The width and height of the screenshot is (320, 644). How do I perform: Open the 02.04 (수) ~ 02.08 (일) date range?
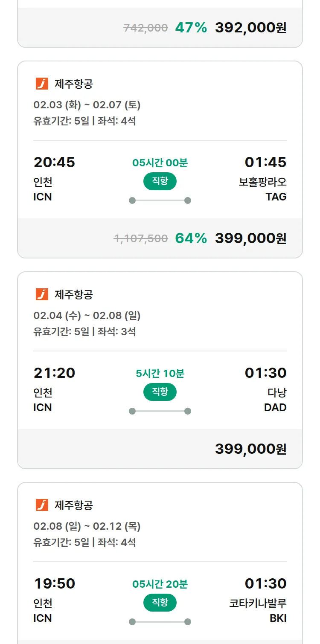[87, 315]
